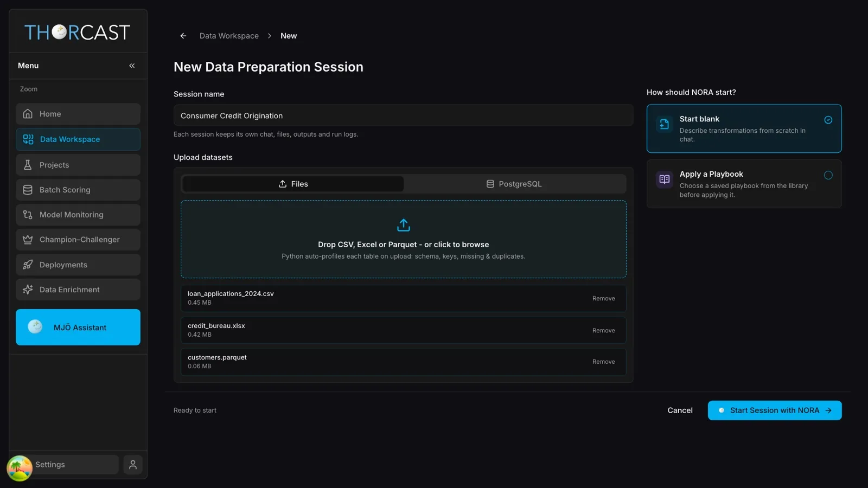The height and width of the screenshot is (488, 868).
Task: Remove customers.parquet file
Action: point(603,362)
